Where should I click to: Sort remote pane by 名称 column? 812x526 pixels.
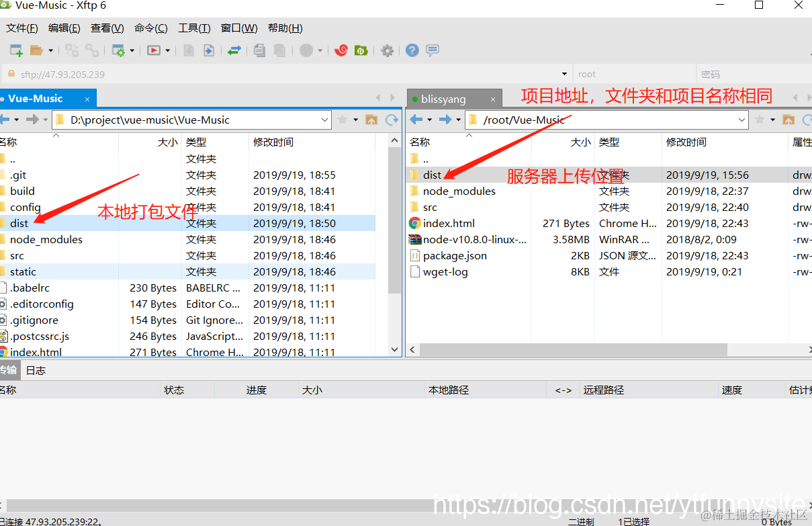click(468, 142)
